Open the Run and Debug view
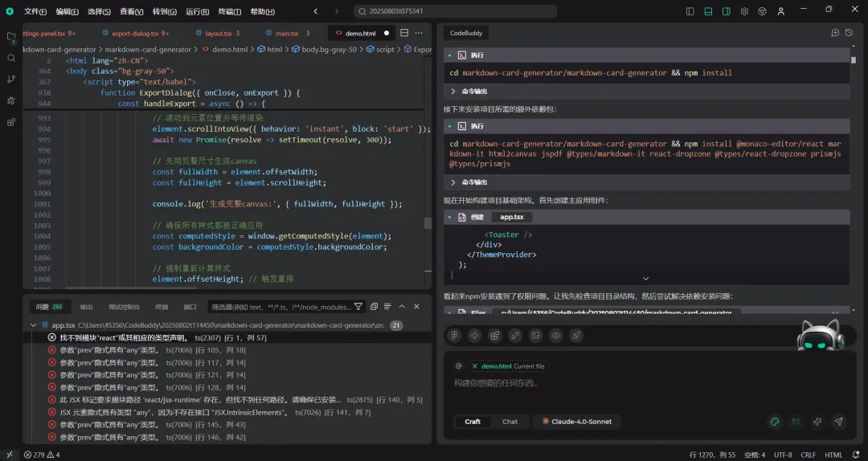Image resolution: width=868 pixels, height=461 pixels. pyautogui.click(x=11, y=100)
